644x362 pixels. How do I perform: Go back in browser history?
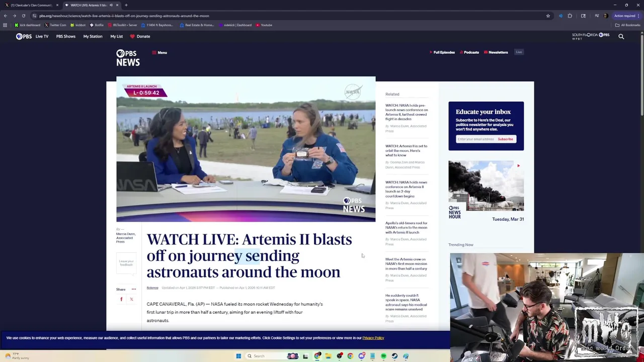[x=6, y=16]
